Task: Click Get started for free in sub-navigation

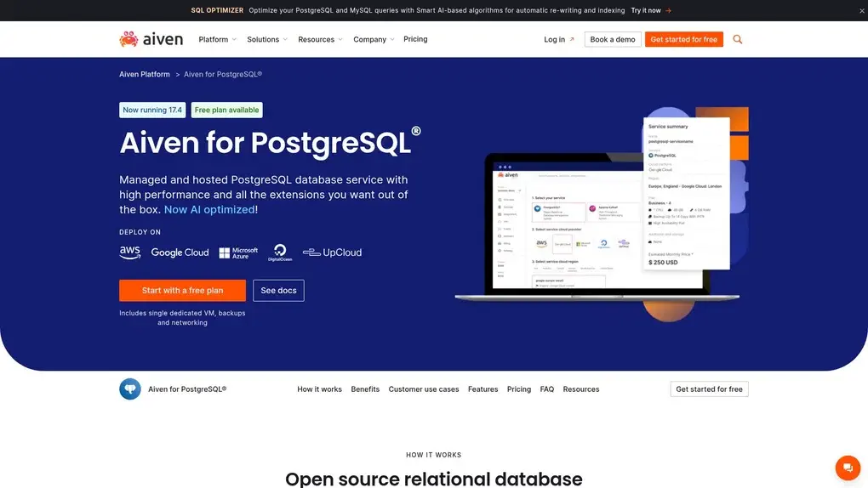Action: [709, 389]
